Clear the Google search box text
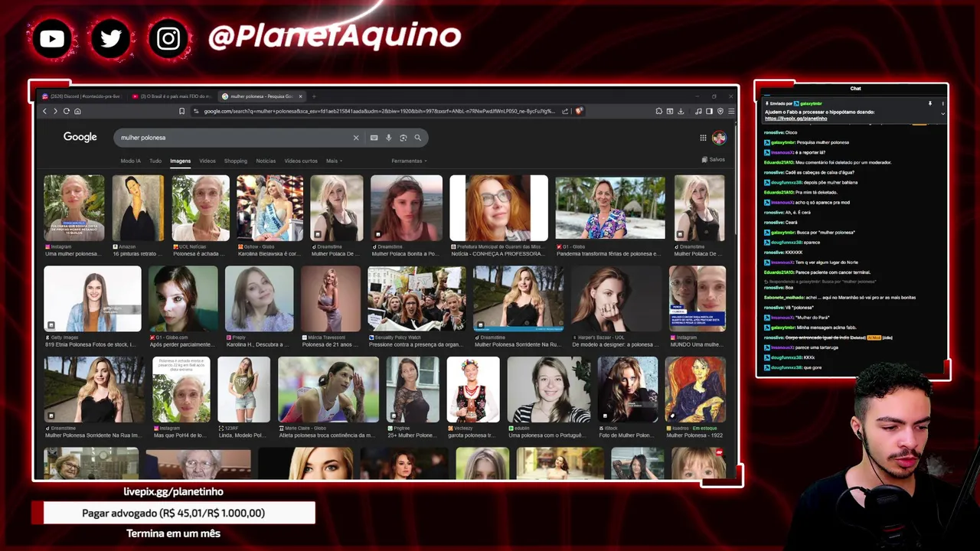Screen dimensions: 980x551 [355, 138]
